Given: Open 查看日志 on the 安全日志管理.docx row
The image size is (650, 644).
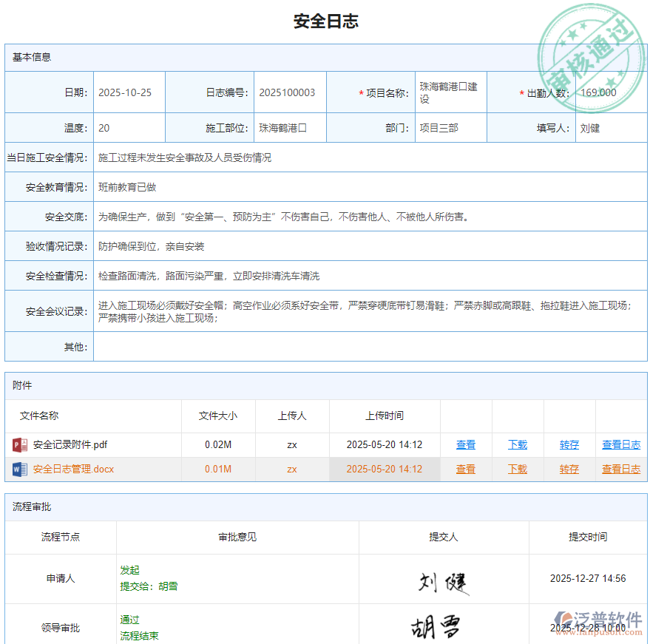Looking at the screenshot, I should [621, 468].
